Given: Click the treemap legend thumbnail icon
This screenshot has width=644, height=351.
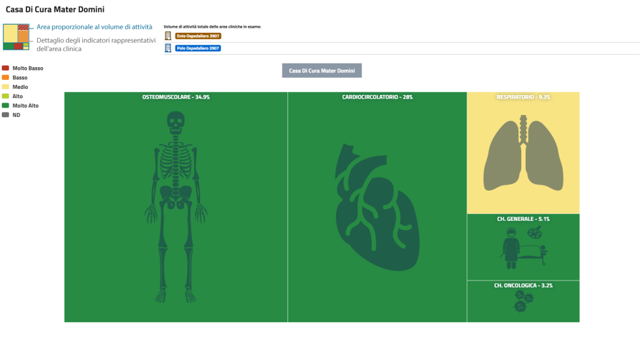Looking at the screenshot, I should (16, 37).
